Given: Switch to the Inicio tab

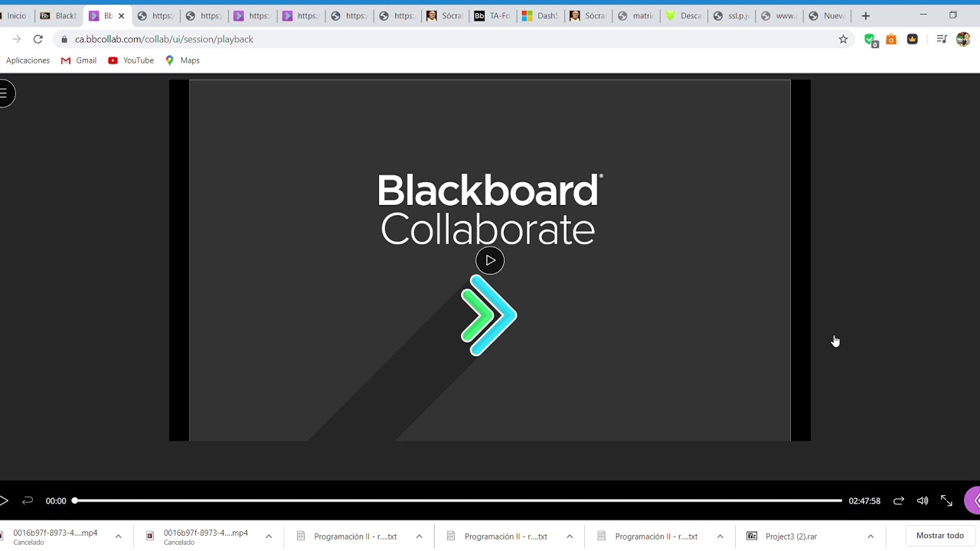Looking at the screenshot, I should [x=15, y=15].
